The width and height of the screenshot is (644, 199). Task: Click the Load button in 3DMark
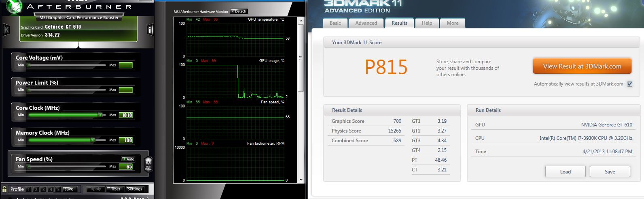pos(565,172)
